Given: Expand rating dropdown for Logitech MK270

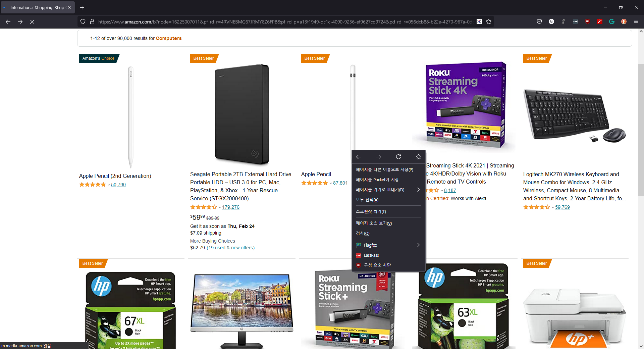Looking at the screenshot, I should coord(552,207).
